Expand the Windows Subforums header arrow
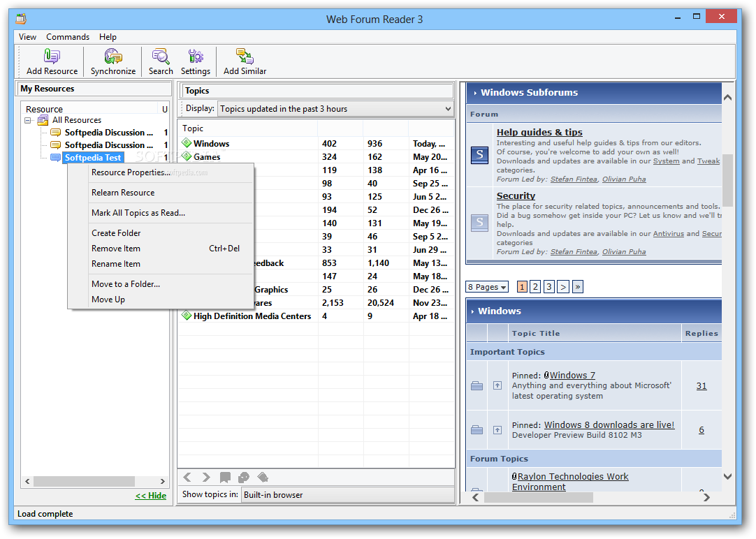The height and width of the screenshot is (539, 756). click(x=475, y=93)
